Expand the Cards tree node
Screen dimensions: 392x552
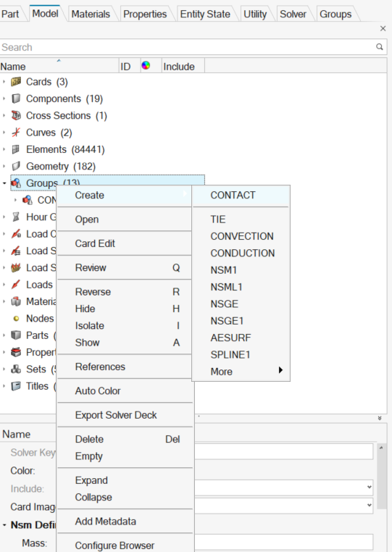pos(4,82)
